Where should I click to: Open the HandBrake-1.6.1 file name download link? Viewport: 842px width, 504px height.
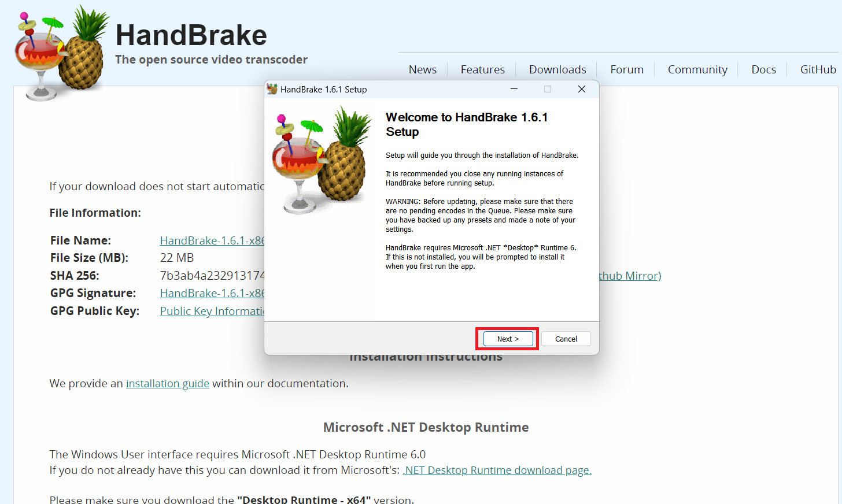tap(212, 240)
